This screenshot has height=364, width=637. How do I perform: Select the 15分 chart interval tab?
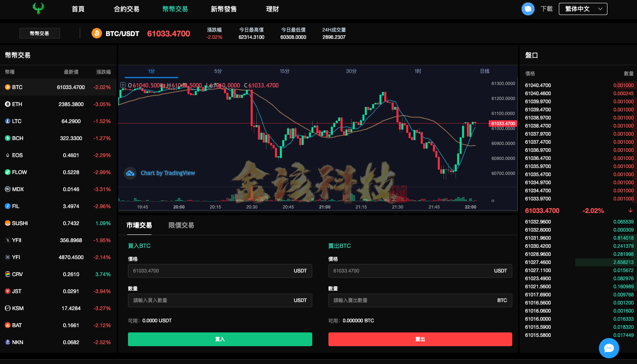(x=285, y=71)
